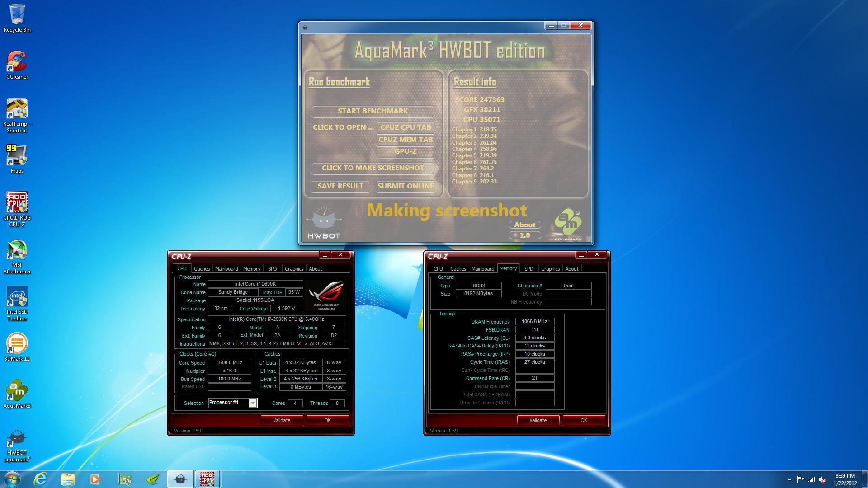Click the Memory Size 8192 MBytes field
Image resolution: width=868 pixels, height=488 pixels.
coord(478,294)
